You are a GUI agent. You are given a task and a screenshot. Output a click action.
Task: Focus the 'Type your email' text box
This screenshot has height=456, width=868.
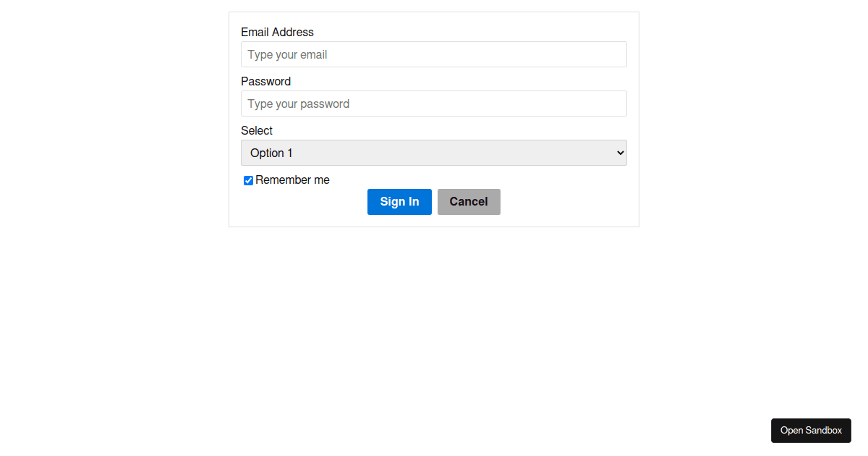point(434,54)
